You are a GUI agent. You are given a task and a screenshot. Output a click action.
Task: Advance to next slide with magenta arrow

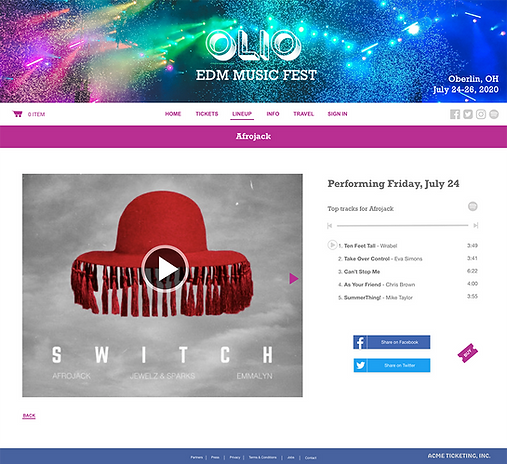tap(294, 278)
